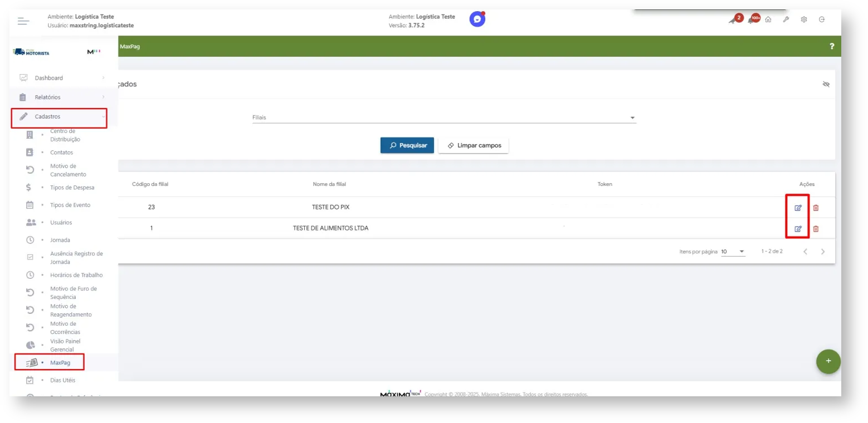
Task: Click the maxMotorista truck logo
Action: click(x=31, y=52)
